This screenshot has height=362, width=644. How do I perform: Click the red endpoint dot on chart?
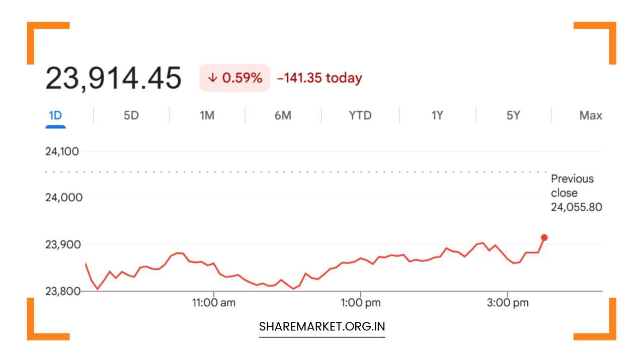pyautogui.click(x=544, y=237)
